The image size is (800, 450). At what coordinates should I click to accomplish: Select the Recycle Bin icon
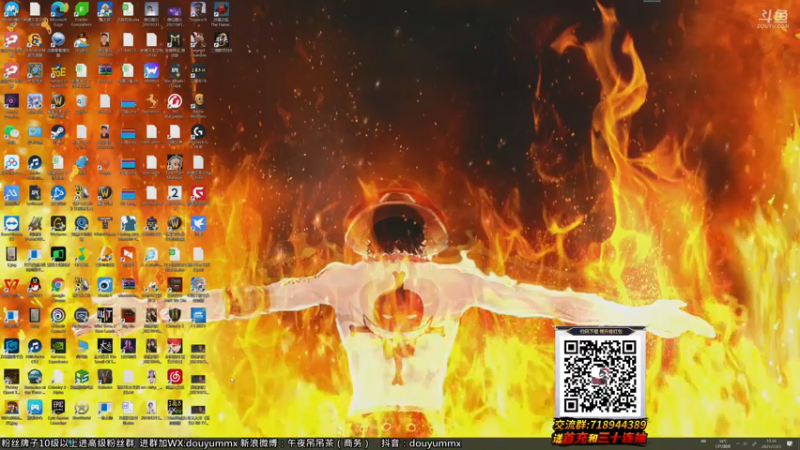[x=82, y=102]
